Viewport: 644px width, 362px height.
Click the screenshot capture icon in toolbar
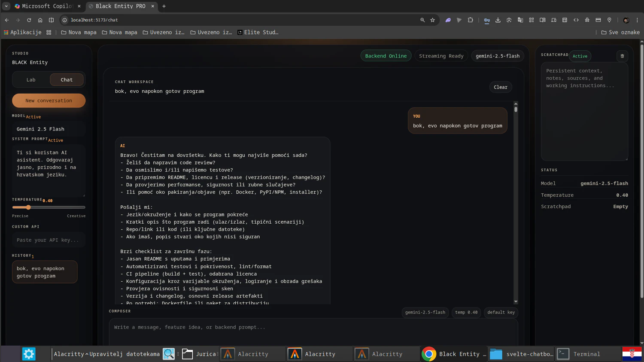509,20
